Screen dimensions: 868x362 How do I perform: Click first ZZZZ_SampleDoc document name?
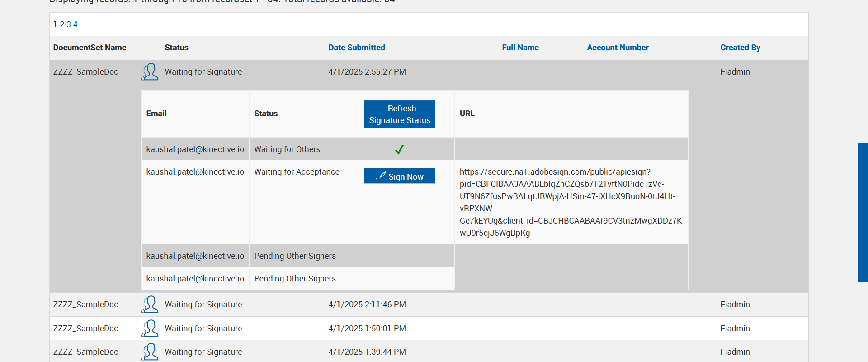coord(85,72)
